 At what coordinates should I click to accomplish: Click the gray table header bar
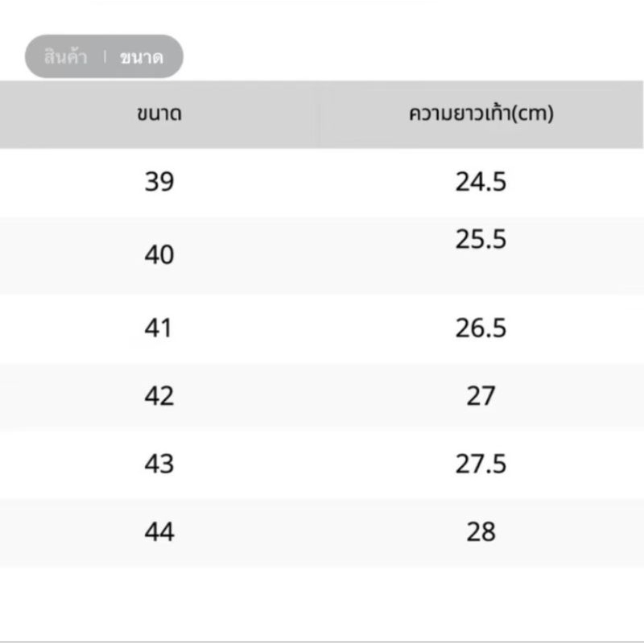click(x=321, y=114)
